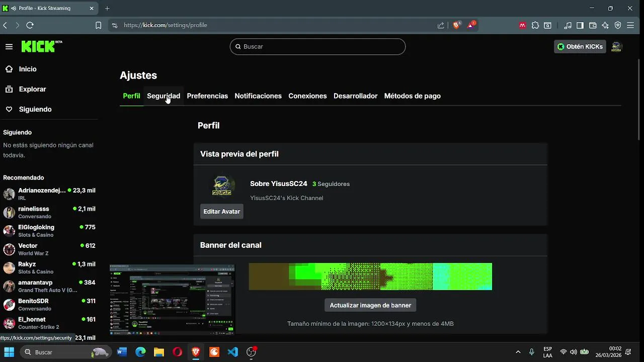Open the Windows Start menu

click(x=10, y=352)
